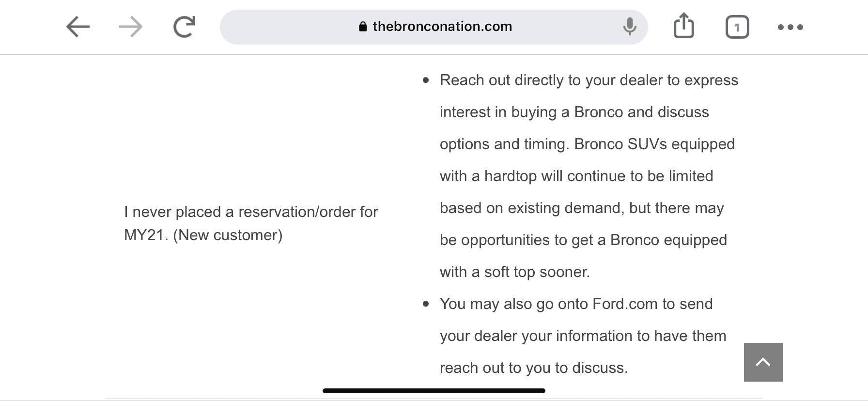868x401 pixels.
Task: Tap the second bullet point marker
Action: point(426,304)
